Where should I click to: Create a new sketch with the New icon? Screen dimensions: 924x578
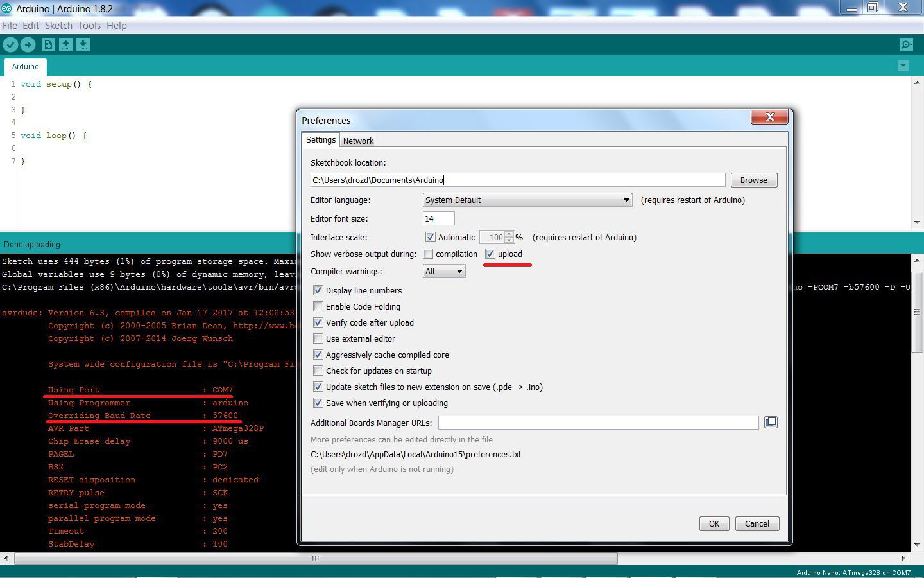tap(48, 44)
